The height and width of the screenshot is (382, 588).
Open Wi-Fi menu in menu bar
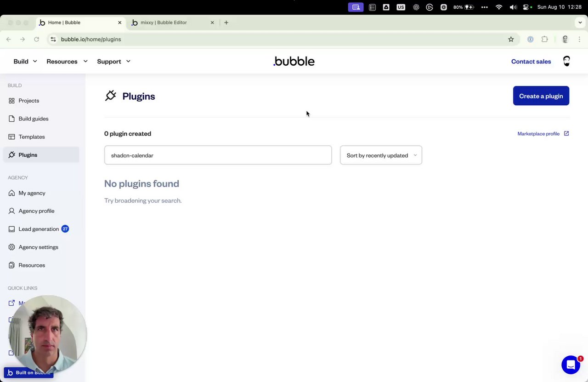coord(499,7)
